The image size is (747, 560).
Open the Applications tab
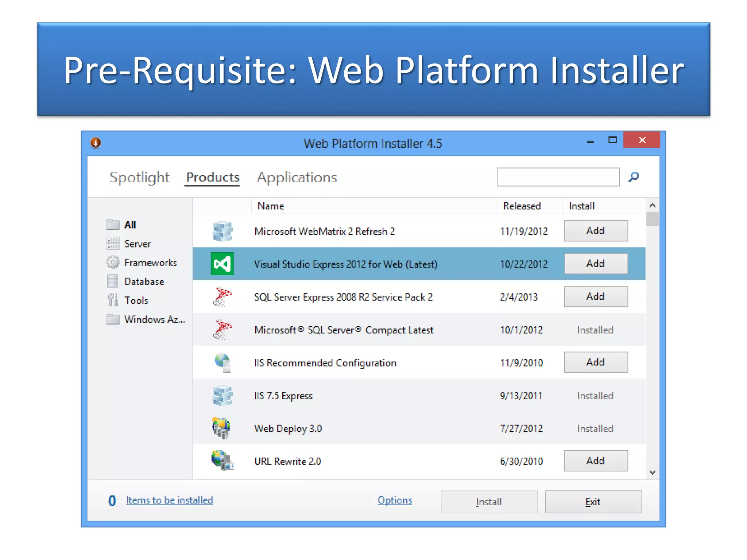297,178
